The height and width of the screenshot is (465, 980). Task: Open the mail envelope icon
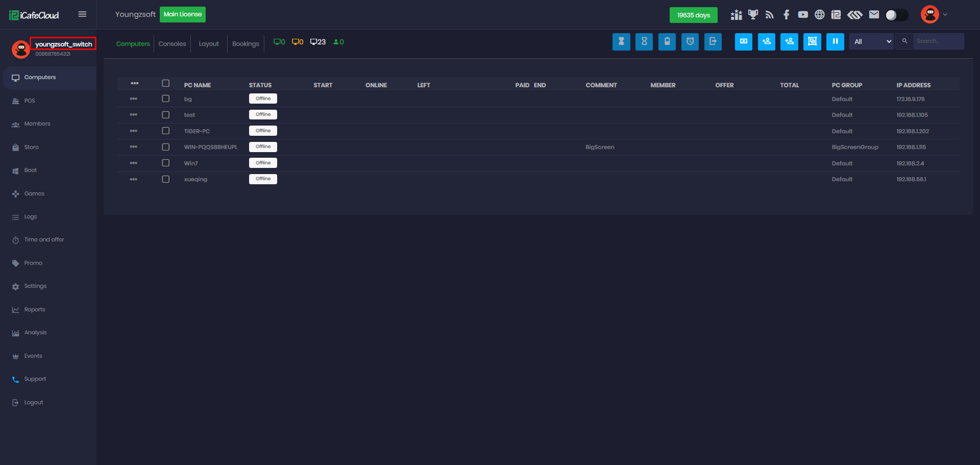pyautogui.click(x=874, y=15)
